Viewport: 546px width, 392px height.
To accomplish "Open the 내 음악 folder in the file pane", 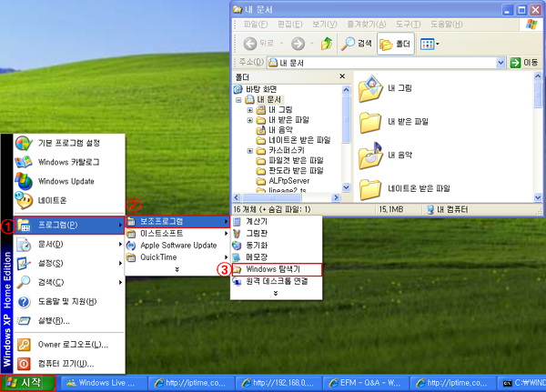I will point(370,155).
